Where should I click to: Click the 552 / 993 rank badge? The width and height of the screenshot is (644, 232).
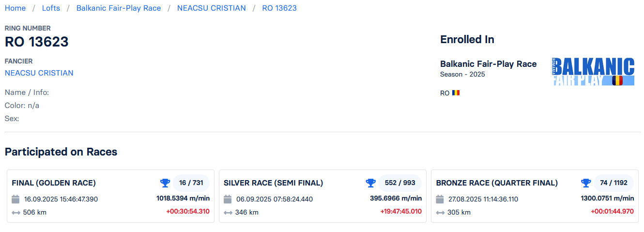click(x=400, y=183)
